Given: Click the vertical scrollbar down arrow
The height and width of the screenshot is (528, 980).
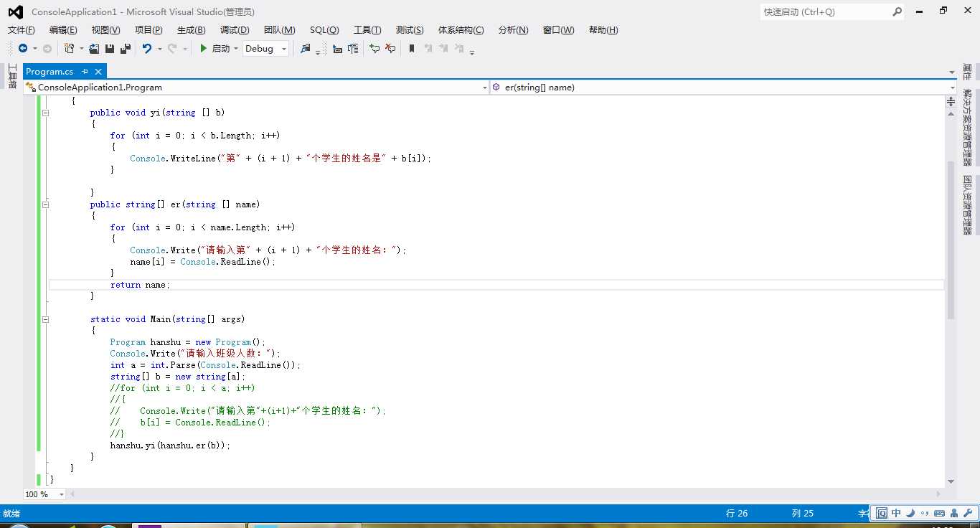Looking at the screenshot, I should (951, 482).
